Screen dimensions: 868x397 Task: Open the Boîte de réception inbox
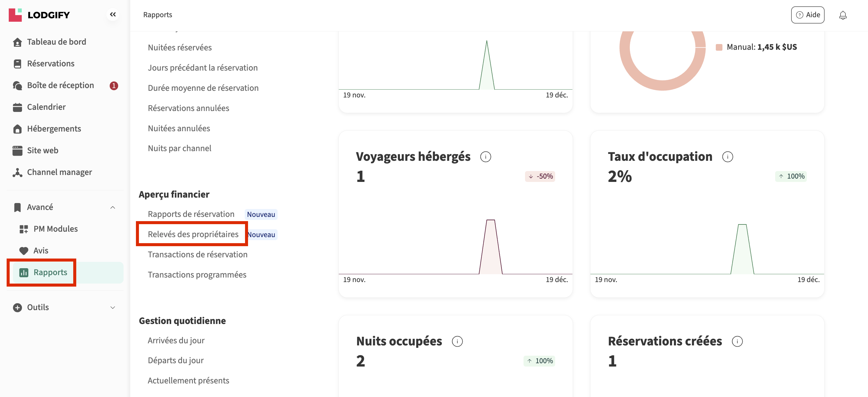(x=60, y=85)
